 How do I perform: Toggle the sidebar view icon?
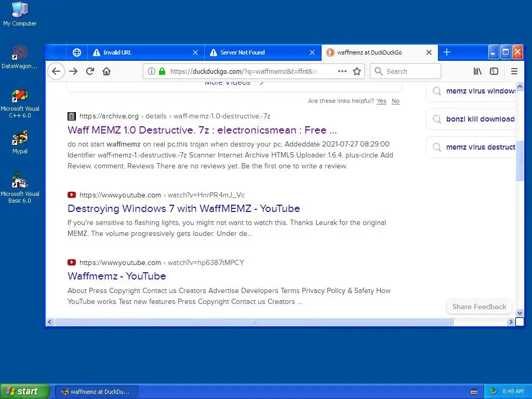pos(494,71)
